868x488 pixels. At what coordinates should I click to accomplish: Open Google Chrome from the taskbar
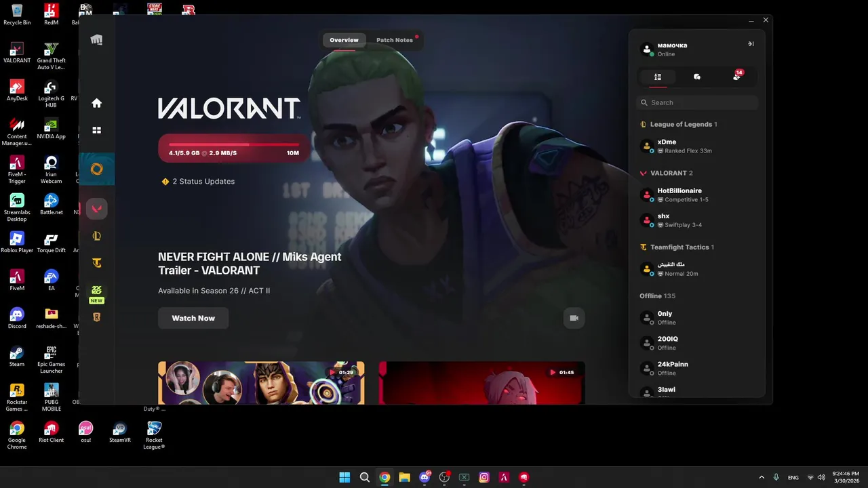(384, 477)
